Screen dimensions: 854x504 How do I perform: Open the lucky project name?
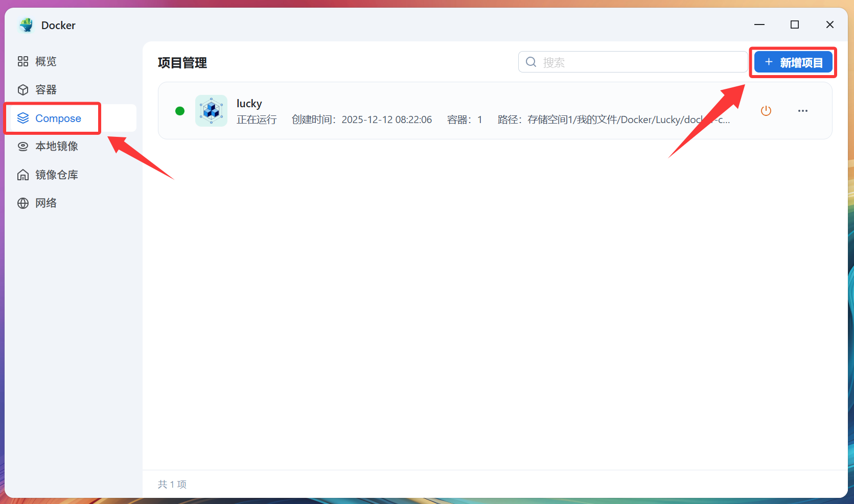[x=249, y=104]
